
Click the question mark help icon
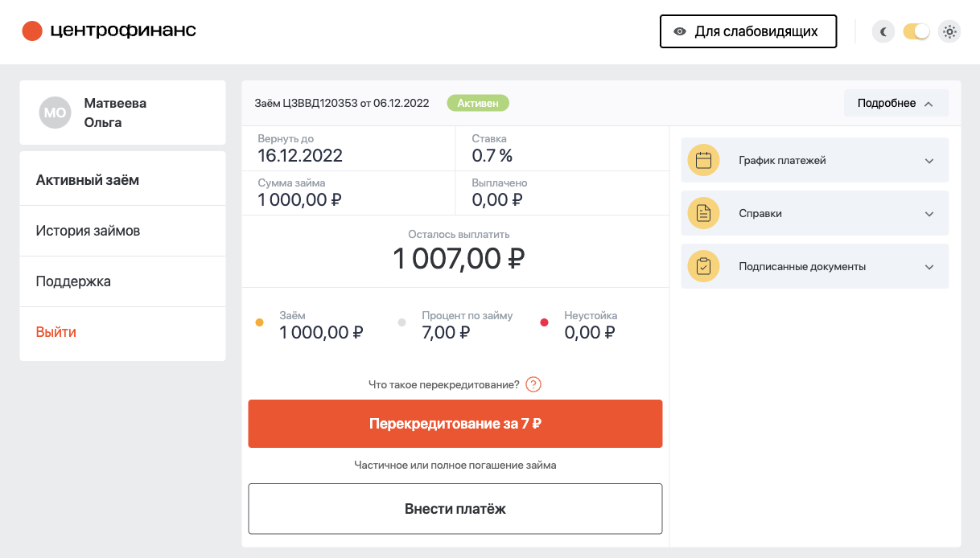pyautogui.click(x=533, y=384)
